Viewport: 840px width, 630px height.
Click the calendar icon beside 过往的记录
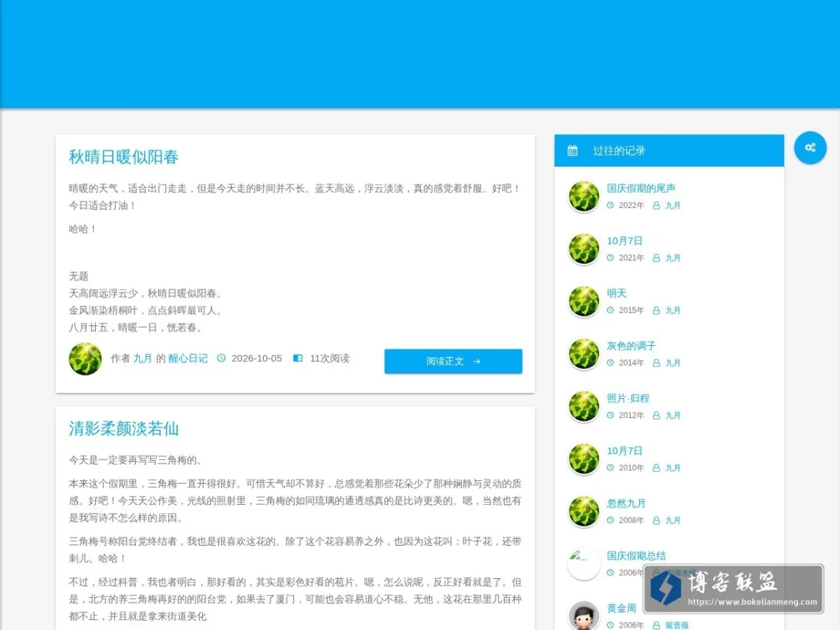573,150
